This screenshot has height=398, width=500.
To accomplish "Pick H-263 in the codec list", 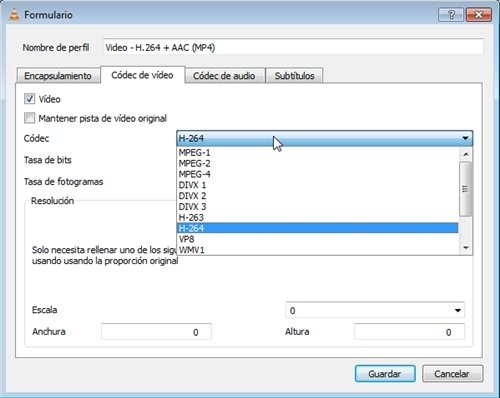I will coord(317,217).
